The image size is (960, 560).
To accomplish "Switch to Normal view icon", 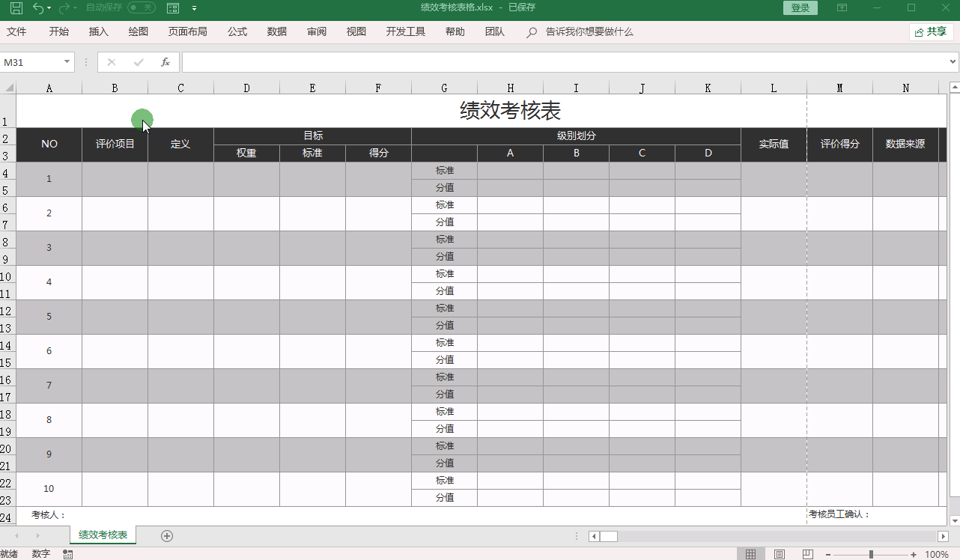I will tap(750, 554).
